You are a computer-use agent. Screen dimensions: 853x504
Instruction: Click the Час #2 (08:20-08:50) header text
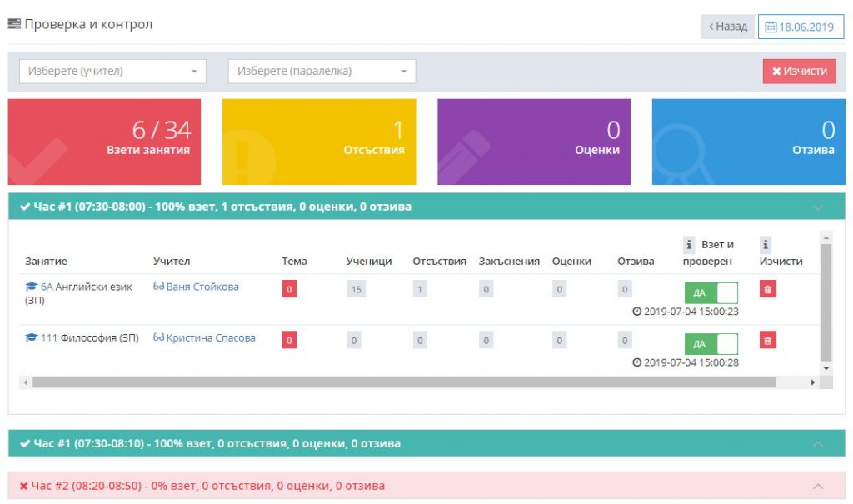point(207,486)
